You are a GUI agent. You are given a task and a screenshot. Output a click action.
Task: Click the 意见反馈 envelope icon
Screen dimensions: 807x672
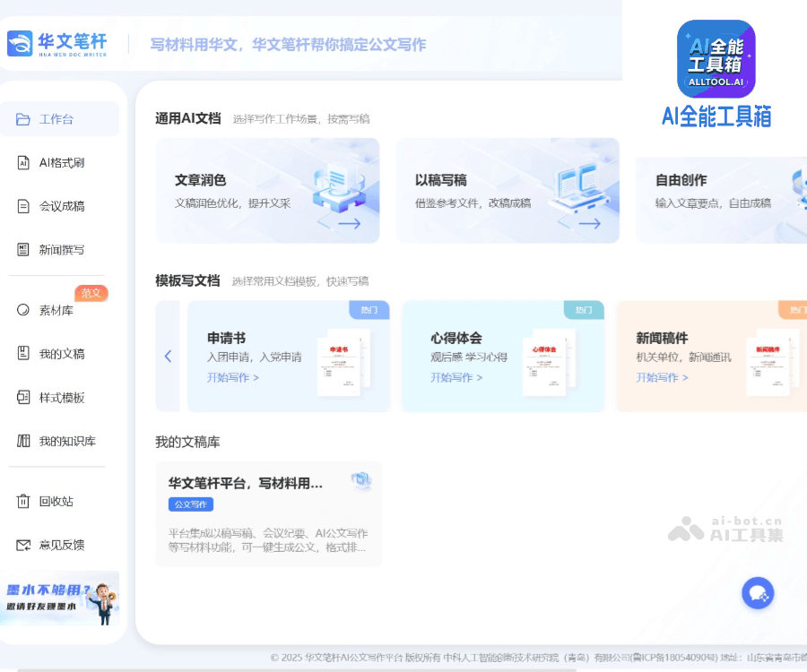[23, 545]
